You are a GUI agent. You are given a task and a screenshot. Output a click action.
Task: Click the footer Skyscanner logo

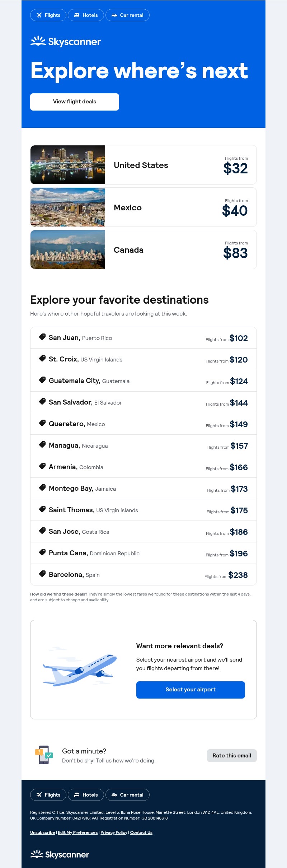click(60, 854)
